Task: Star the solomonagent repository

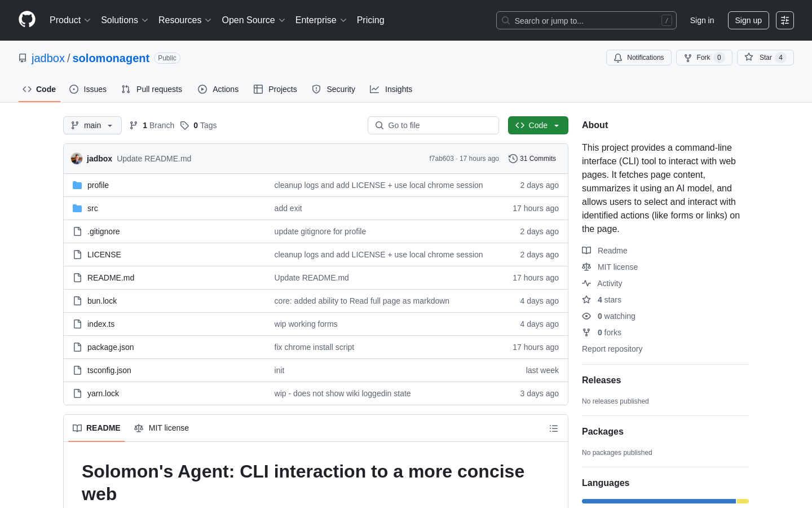Action: [765, 58]
